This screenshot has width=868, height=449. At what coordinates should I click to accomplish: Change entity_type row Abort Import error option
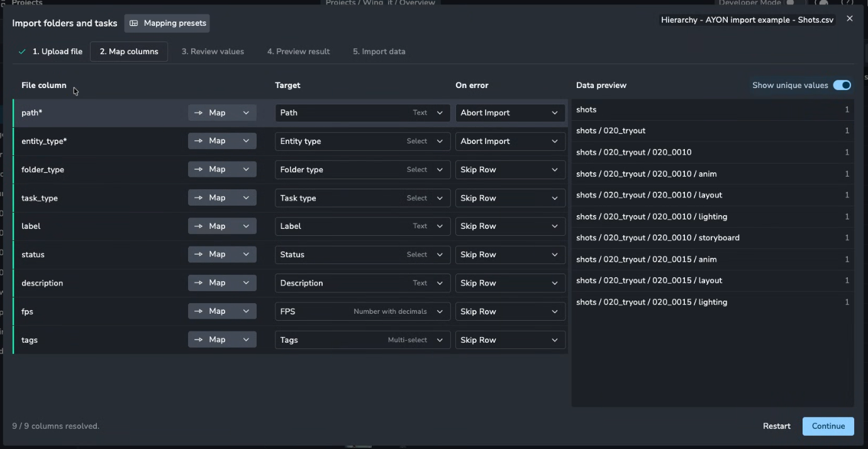pyautogui.click(x=510, y=141)
